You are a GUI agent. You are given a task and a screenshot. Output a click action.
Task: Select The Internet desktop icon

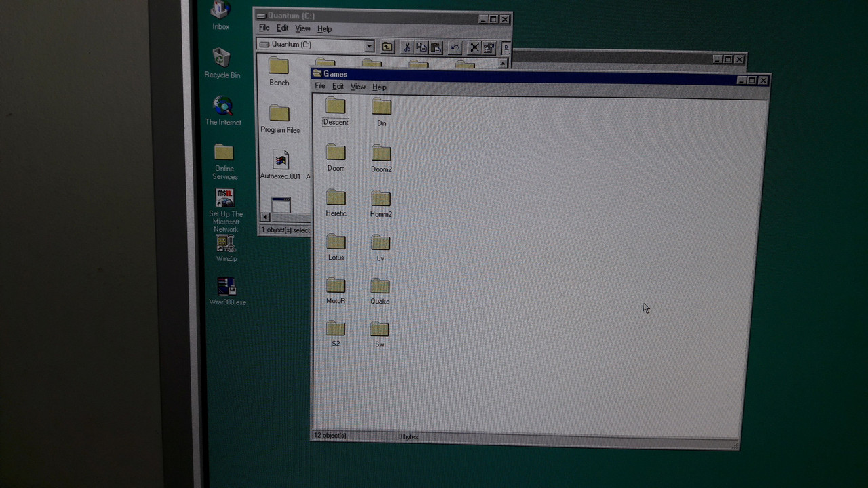223,111
